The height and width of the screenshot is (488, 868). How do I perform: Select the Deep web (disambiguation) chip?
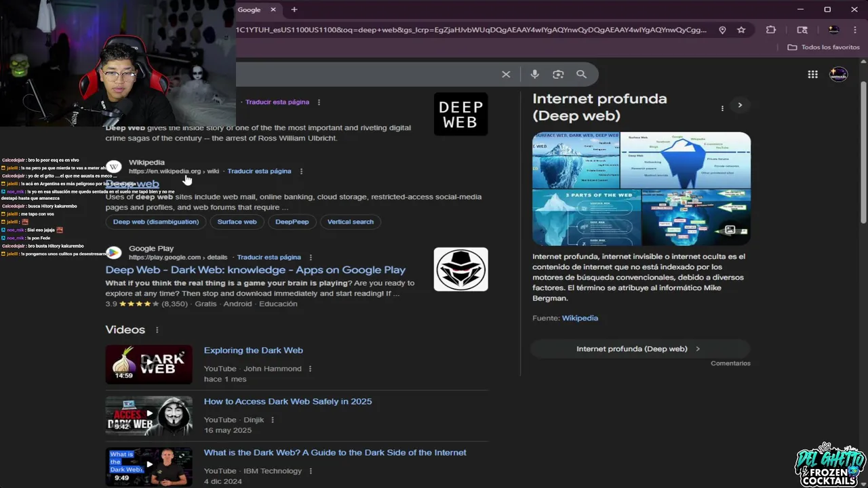156,222
